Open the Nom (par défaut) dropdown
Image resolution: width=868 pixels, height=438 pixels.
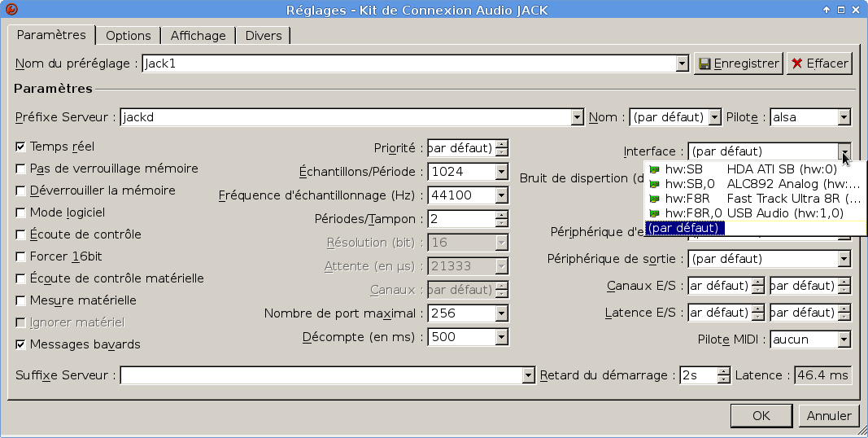(715, 117)
